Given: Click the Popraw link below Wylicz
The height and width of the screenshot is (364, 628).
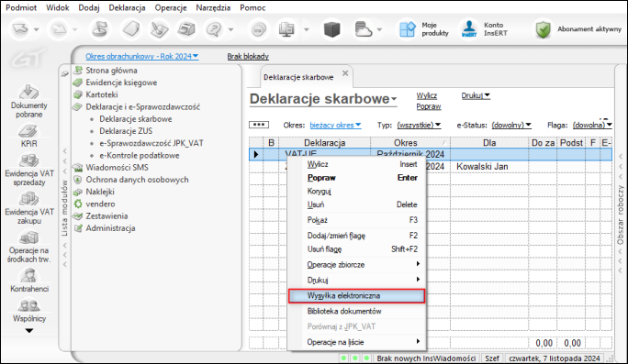Looking at the screenshot, I should [x=429, y=106].
